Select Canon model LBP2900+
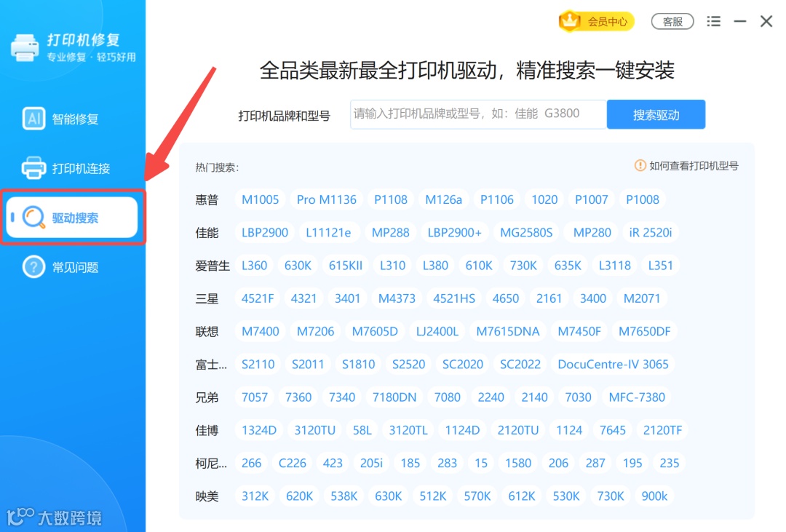This screenshot has height=532, width=786. [454, 233]
